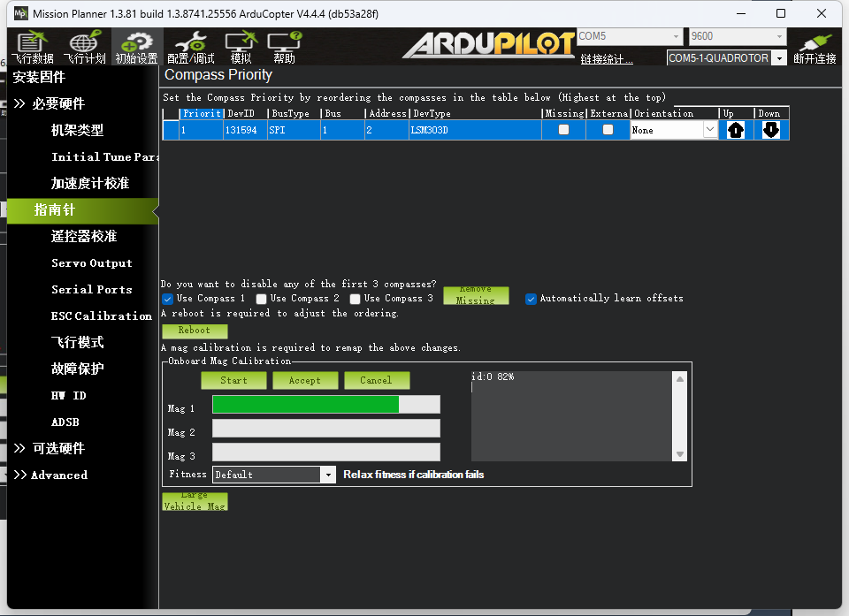Image resolution: width=849 pixels, height=616 pixels.
Task: Click inside the calibration log text box
Action: pos(572,415)
